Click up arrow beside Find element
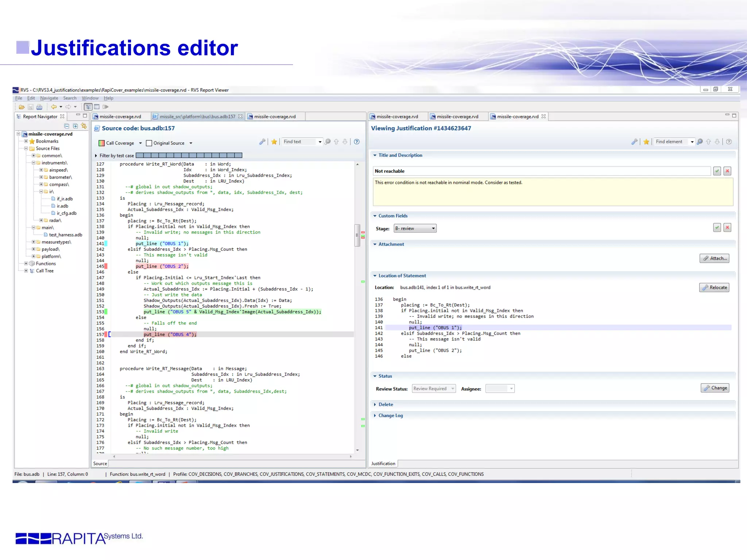Screen dimensions: 747x560 tap(708, 142)
